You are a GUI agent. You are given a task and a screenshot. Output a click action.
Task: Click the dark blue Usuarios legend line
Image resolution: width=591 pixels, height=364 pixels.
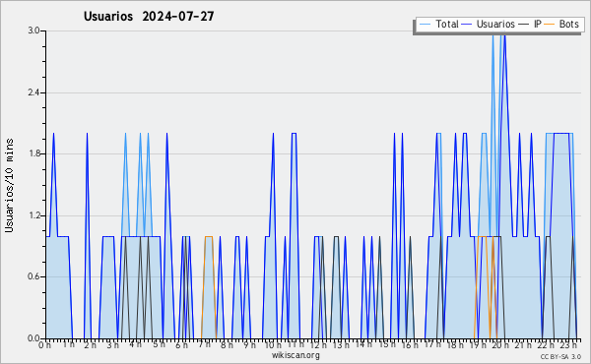(467, 25)
